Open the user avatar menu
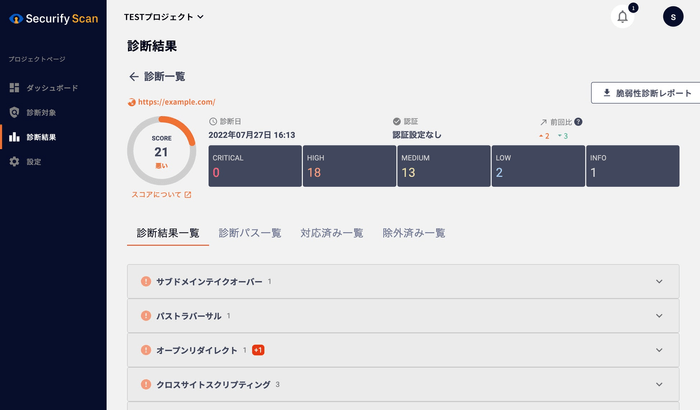The height and width of the screenshot is (410, 700). coord(672,17)
